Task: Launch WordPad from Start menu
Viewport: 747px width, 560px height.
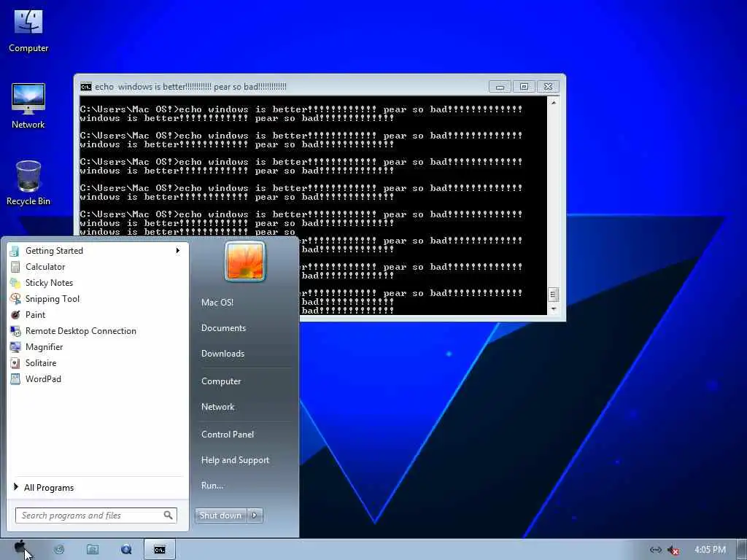Action: [x=98, y=379]
